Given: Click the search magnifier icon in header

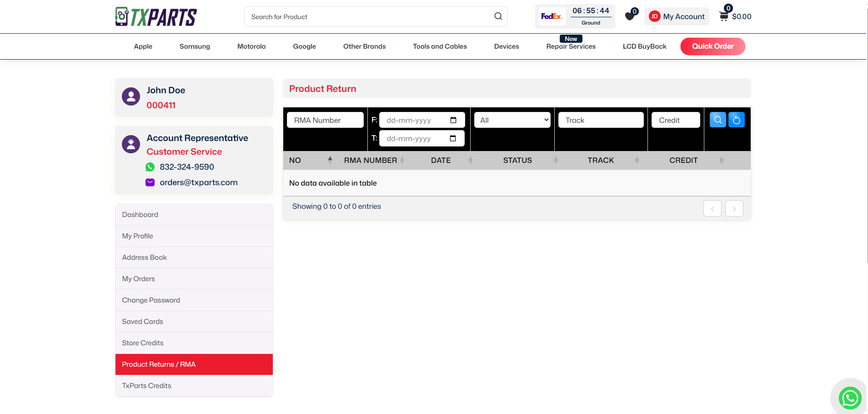Looking at the screenshot, I should [498, 16].
